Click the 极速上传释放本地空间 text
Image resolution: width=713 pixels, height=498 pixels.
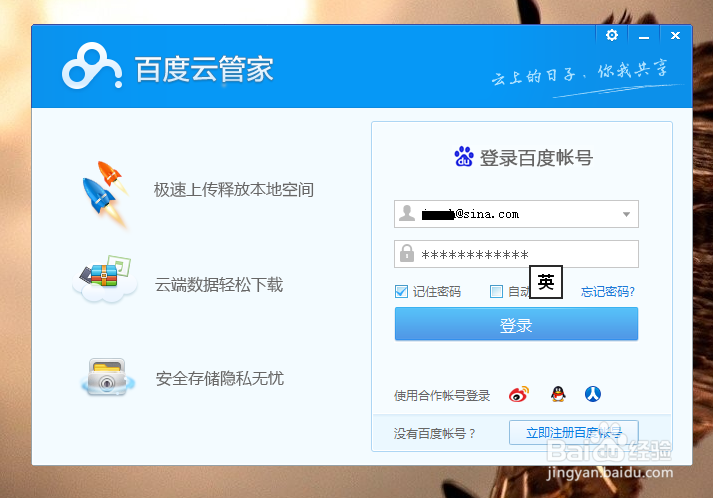(234, 190)
